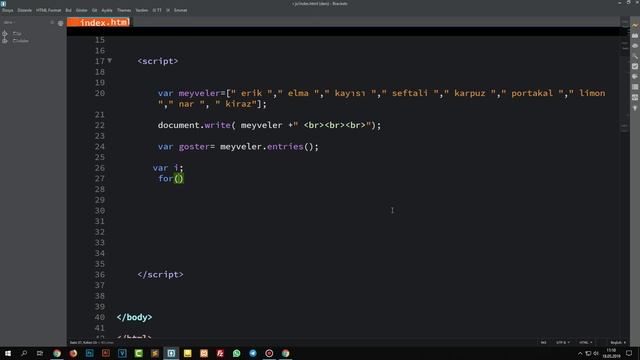640x360 pixels.
Task: Open the Themes menu
Action: tap(124, 10)
